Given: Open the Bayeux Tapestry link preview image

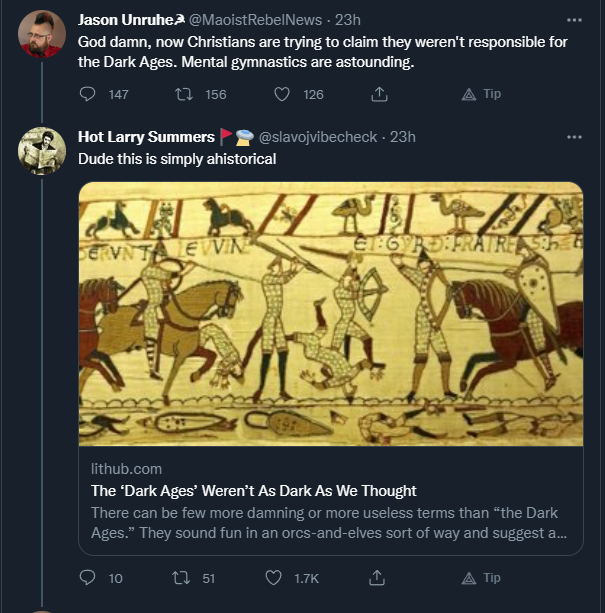Looking at the screenshot, I should pyautogui.click(x=331, y=314).
